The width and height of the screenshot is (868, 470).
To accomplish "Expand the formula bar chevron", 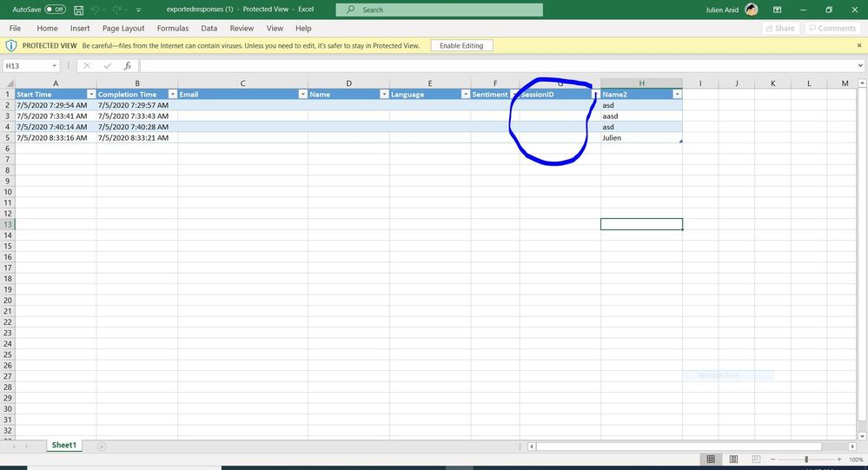I will [860, 66].
